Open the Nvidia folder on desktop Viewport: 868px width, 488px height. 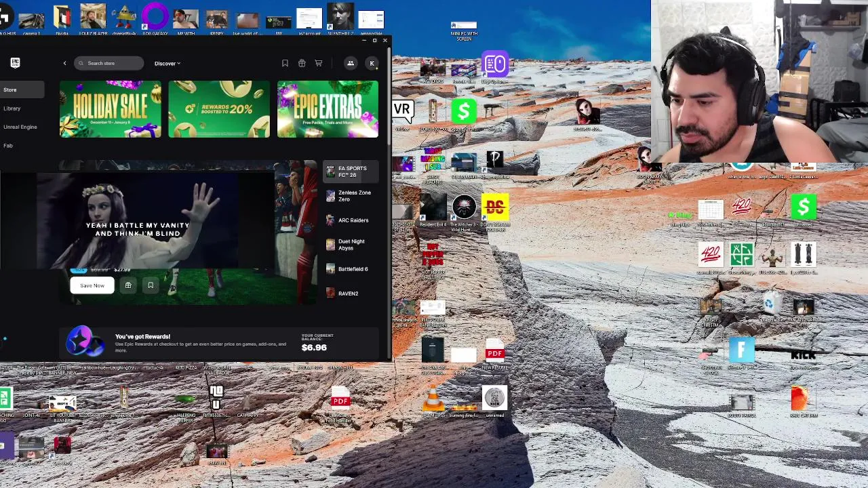62,20
